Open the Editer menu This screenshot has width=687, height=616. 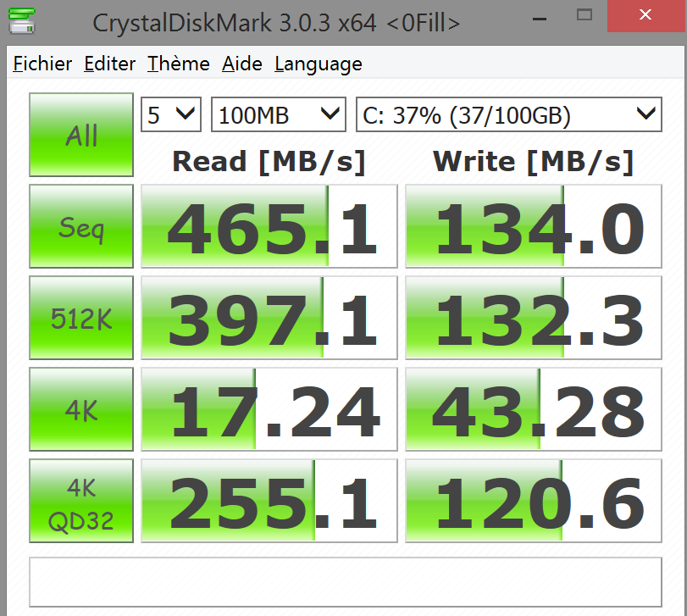coord(109,64)
